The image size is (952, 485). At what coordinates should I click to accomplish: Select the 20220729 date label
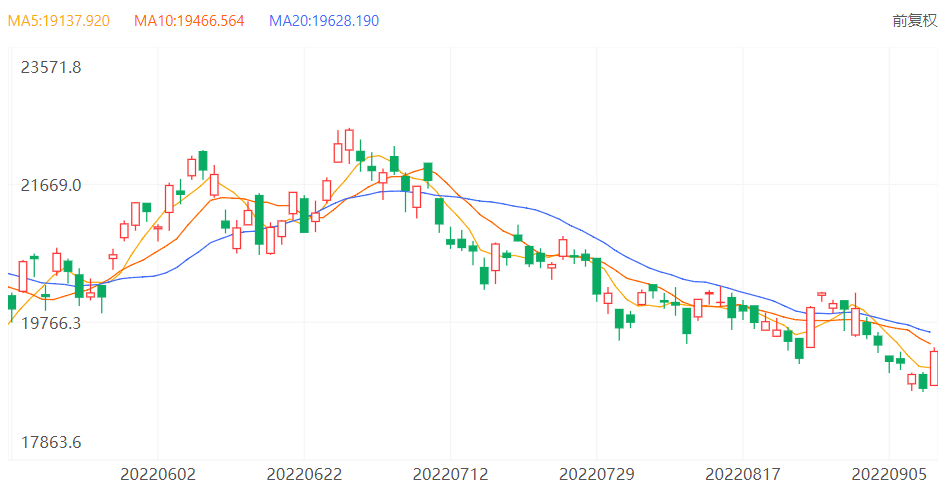tap(597, 474)
